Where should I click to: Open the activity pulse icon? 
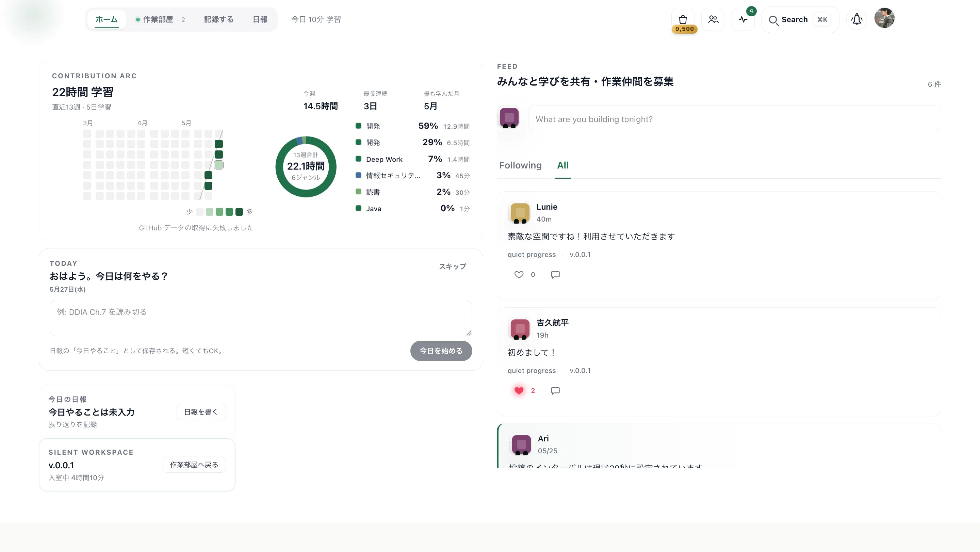pos(743,19)
